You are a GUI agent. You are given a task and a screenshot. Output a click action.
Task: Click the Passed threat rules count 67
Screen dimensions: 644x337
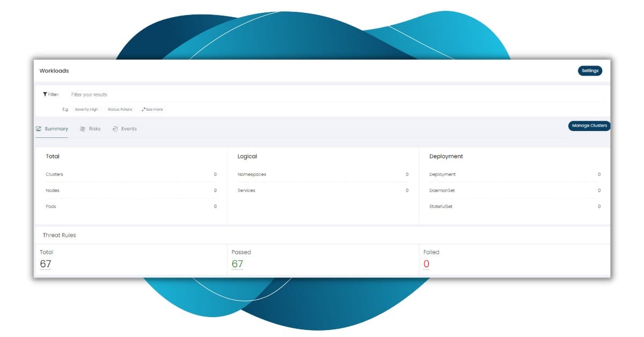tap(237, 264)
